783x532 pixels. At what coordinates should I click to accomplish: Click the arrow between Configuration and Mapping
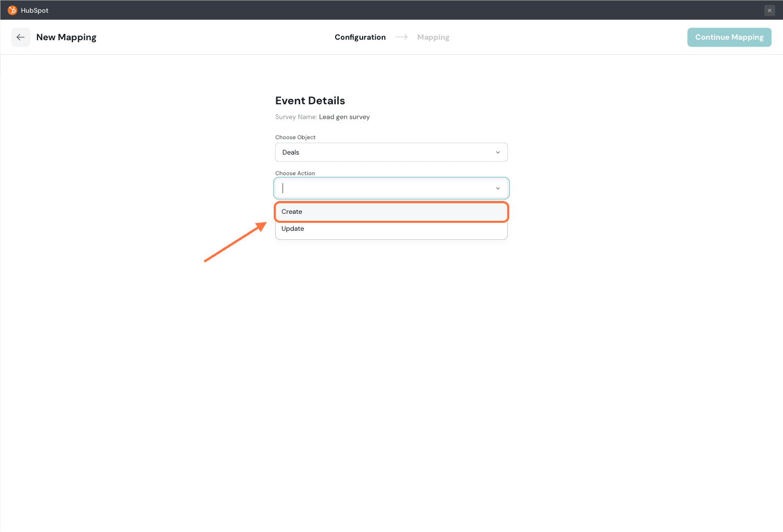401,37
